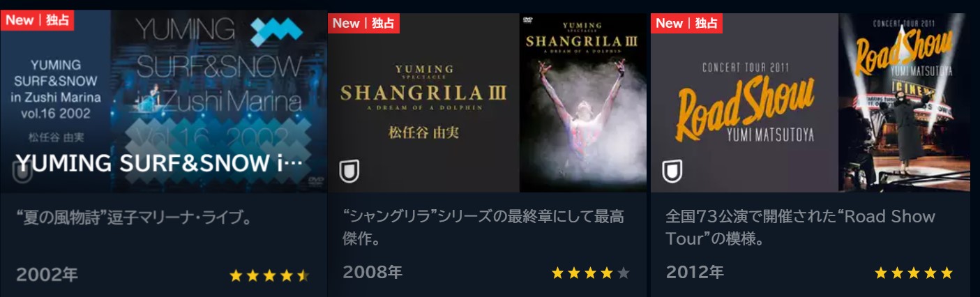Click the description “夏の風物詩”逗子マリーナ・ライブ。

coord(134,218)
